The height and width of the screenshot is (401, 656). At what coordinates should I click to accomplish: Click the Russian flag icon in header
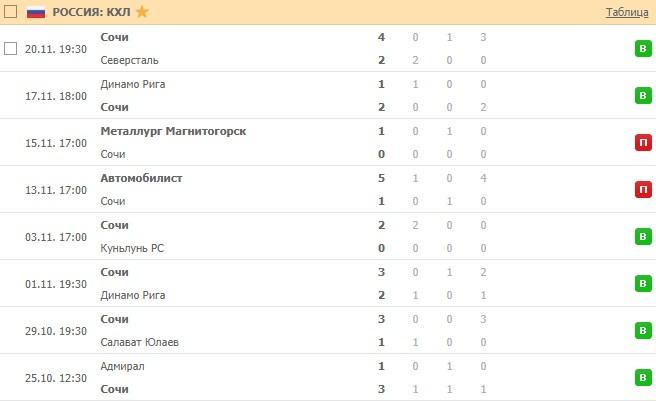tap(36, 12)
